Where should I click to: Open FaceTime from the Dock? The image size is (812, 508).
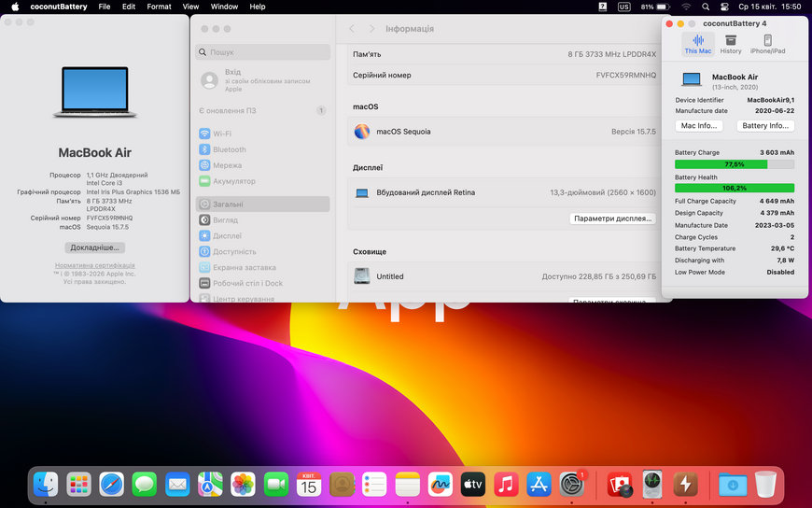[x=276, y=485]
